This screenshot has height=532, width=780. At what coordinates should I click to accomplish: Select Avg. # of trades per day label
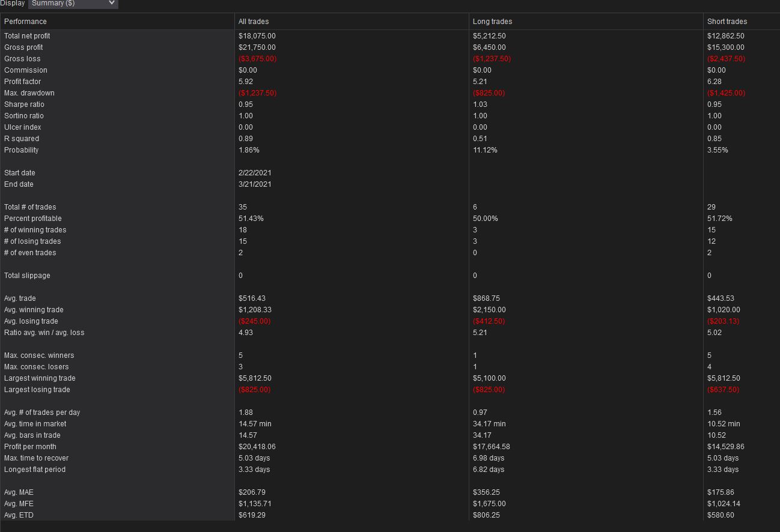pos(42,413)
